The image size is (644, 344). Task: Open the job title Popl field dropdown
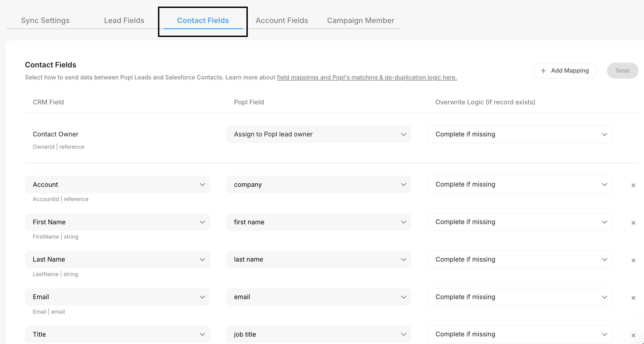tap(319, 334)
